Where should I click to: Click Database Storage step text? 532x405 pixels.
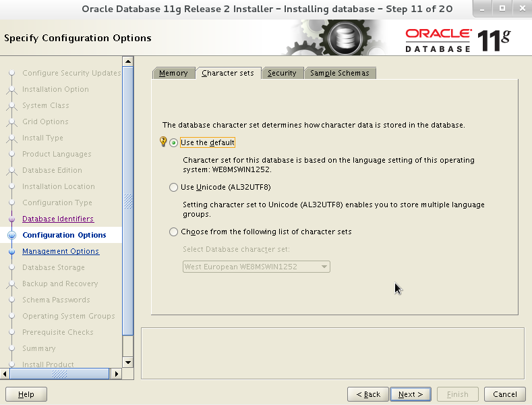54,267
